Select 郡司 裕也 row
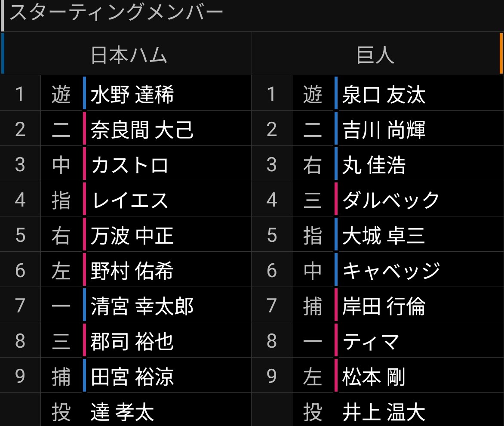This screenshot has height=426, width=504. point(132,341)
